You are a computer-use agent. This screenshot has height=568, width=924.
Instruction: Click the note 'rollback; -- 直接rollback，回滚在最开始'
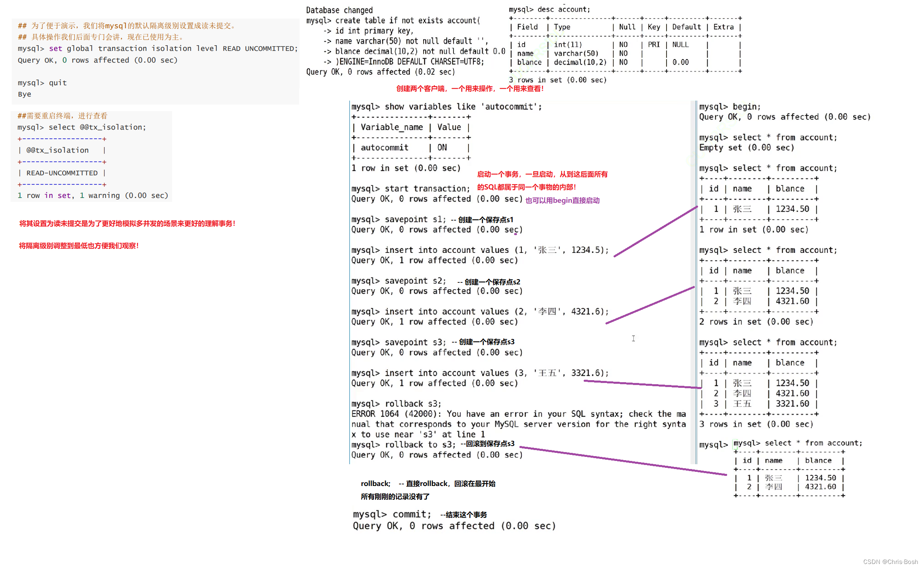tap(428, 484)
